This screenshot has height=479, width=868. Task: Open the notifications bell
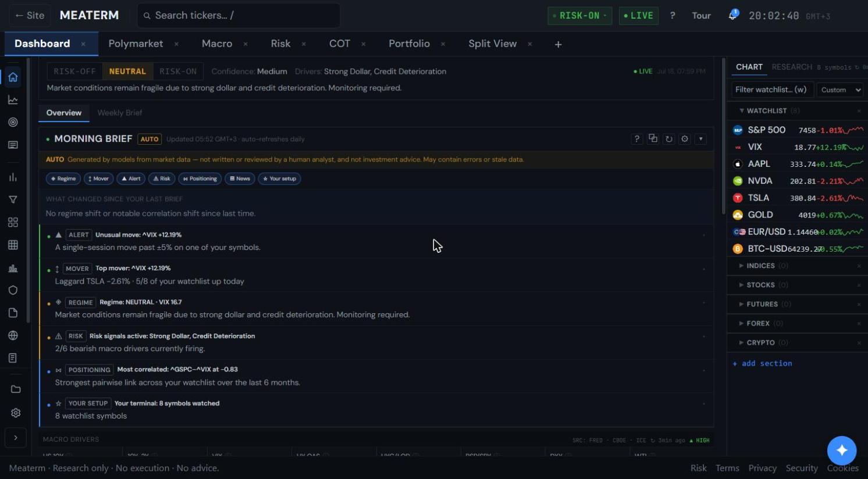coord(732,15)
